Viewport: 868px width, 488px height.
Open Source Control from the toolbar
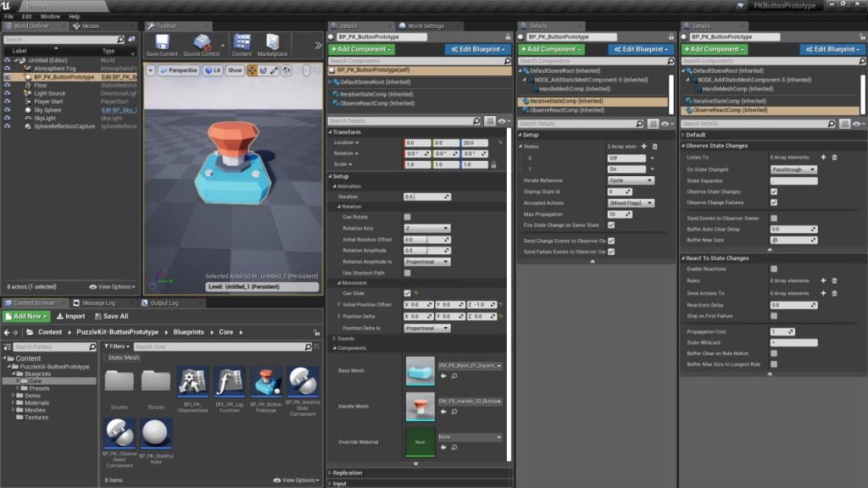click(202, 44)
